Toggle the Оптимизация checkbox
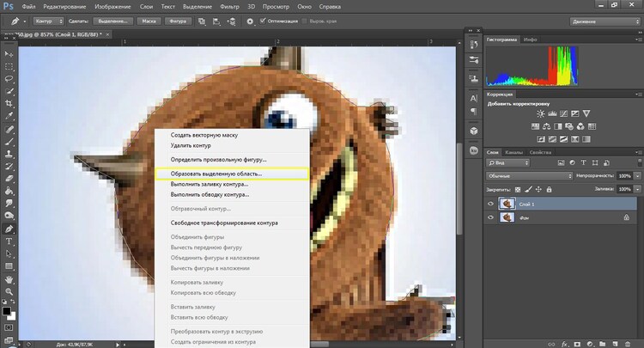Image resolution: width=644 pixels, height=348 pixels. pyautogui.click(x=263, y=21)
